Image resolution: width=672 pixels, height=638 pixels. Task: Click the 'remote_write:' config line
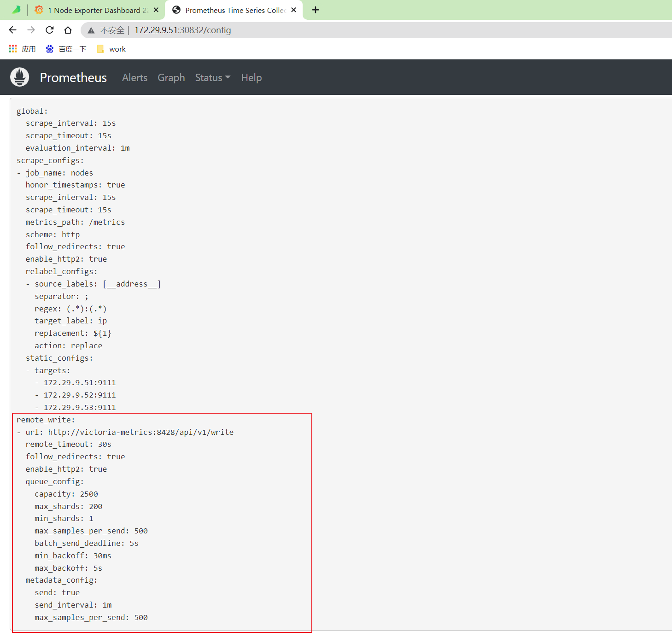point(46,420)
